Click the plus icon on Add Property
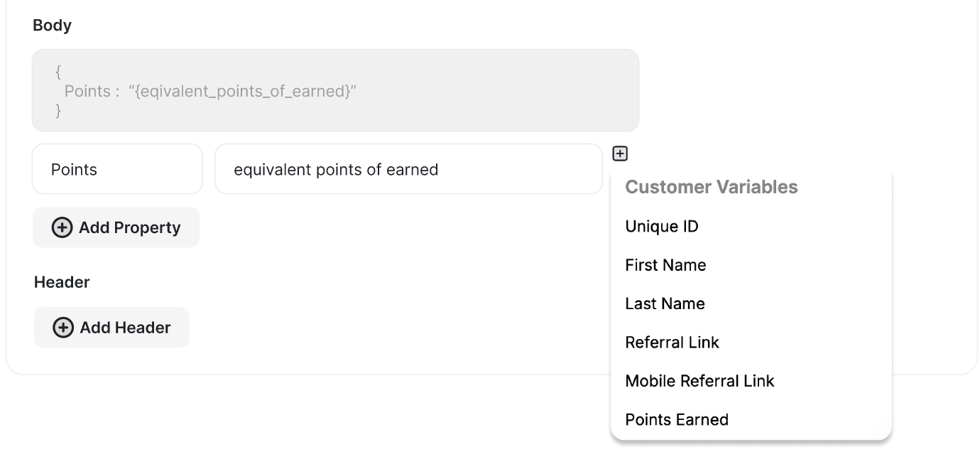This screenshot has width=980, height=469. (x=62, y=227)
